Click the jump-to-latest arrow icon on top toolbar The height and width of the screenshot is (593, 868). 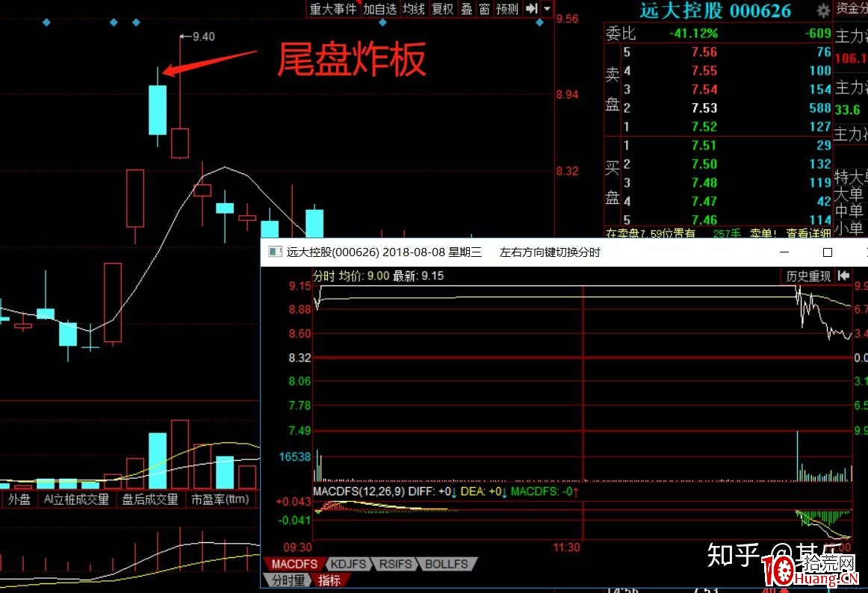click(x=533, y=10)
